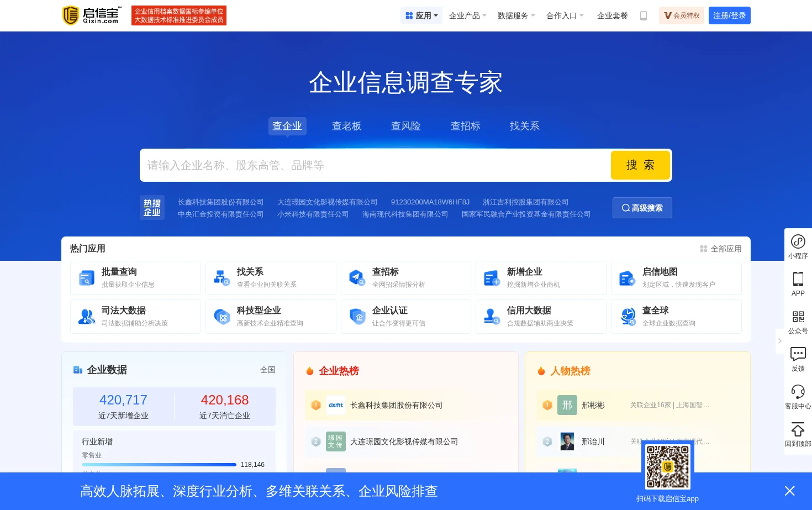Open the 客服中心 headset icon
The image size is (812, 510).
(798, 392)
